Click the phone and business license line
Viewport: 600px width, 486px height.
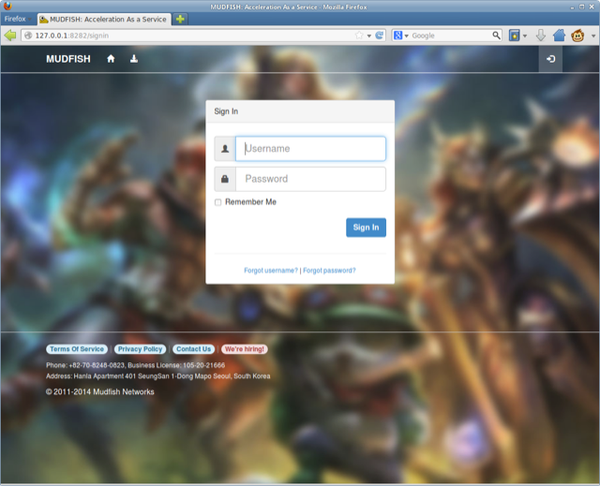pos(135,365)
